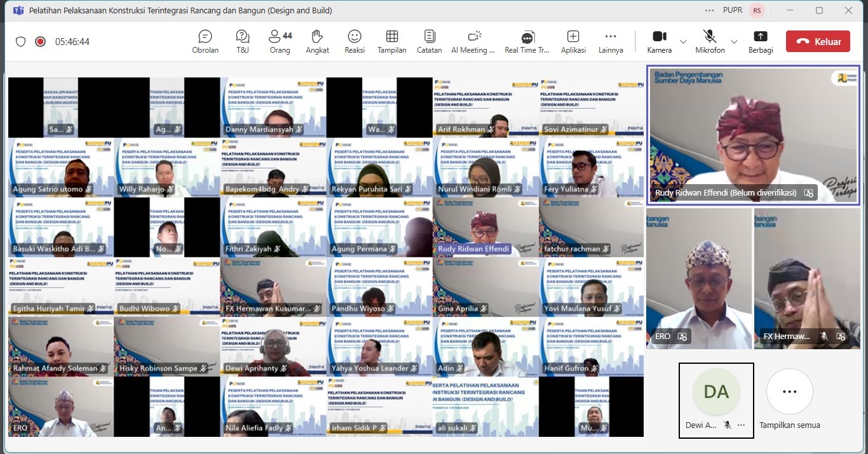The height and width of the screenshot is (454, 868).
Task: Expand the Kamera options dropdown arrow
Action: pos(683,42)
